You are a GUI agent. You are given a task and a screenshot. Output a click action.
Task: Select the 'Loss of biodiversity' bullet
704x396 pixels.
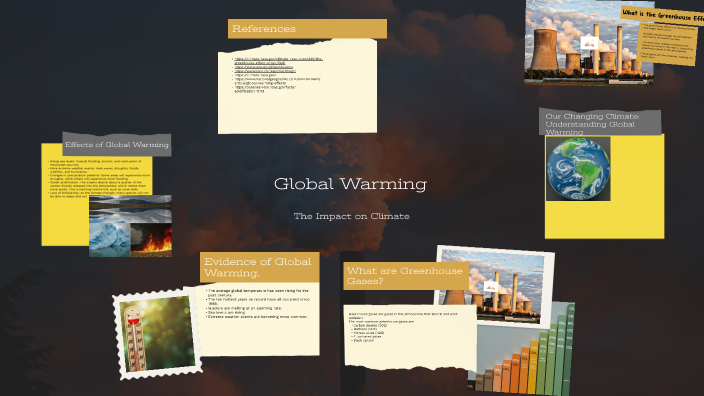click(99, 194)
